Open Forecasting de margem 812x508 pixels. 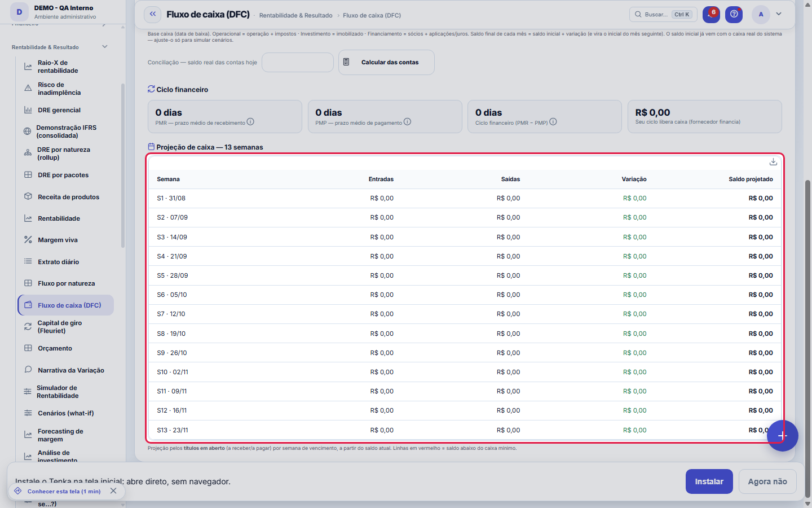coord(65,435)
